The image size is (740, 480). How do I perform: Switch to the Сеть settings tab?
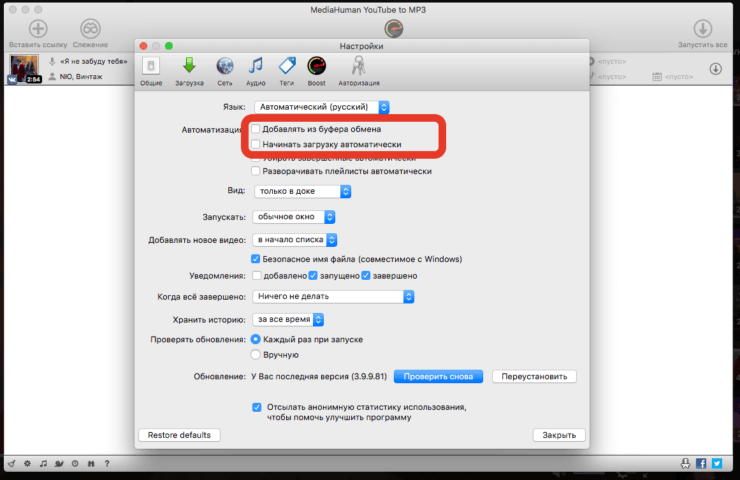coord(224,70)
